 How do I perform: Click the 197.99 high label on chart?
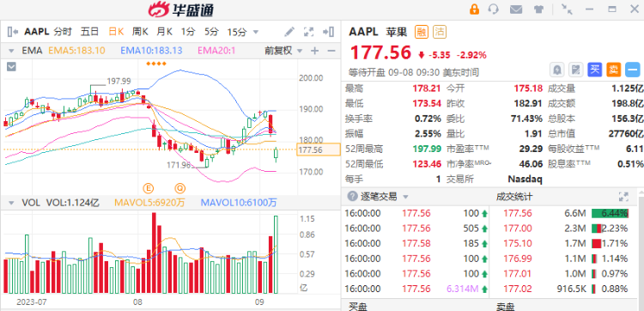click(118, 82)
